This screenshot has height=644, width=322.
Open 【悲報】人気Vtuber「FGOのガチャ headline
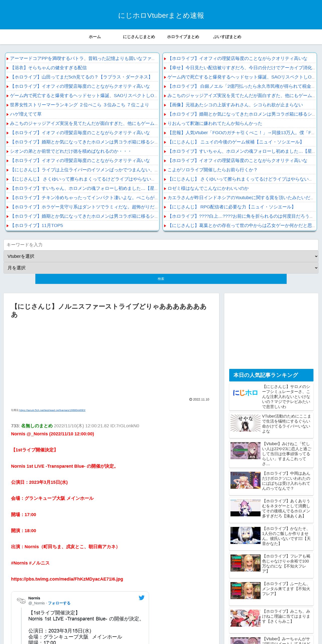pyautogui.click(x=241, y=133)
